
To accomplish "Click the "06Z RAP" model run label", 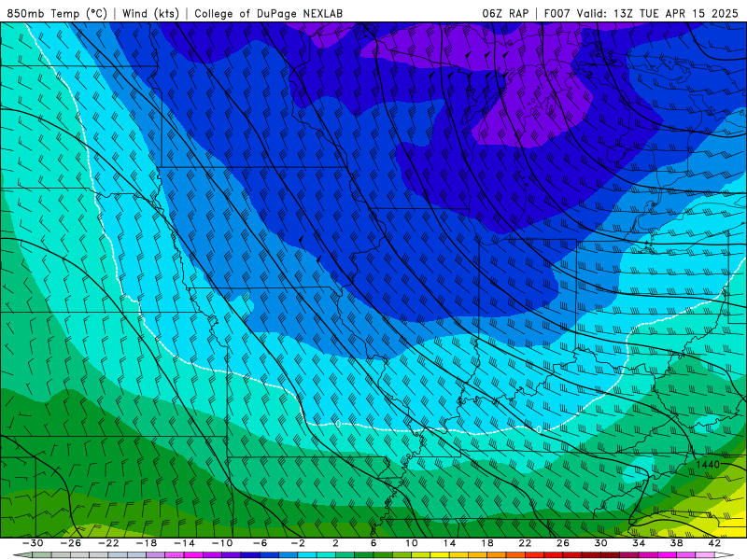I will coord(505,13).
